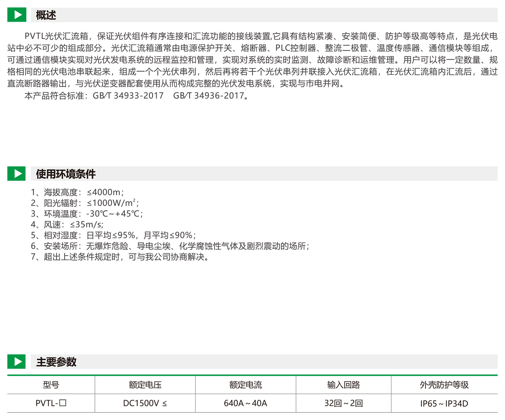Click the green arrow icon beside 主要参数
505x420 pixels.
point(16,362)
